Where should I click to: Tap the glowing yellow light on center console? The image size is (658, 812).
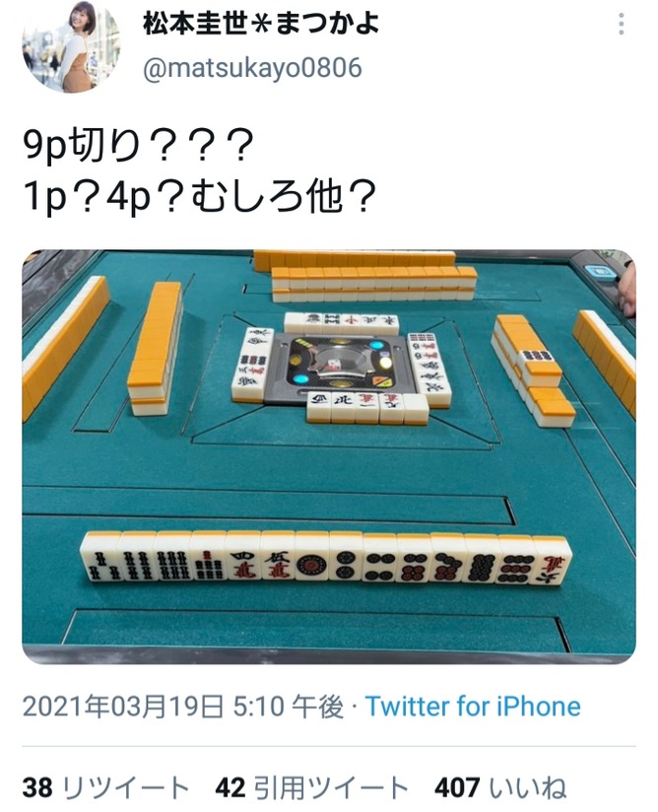tap(384, 361)
